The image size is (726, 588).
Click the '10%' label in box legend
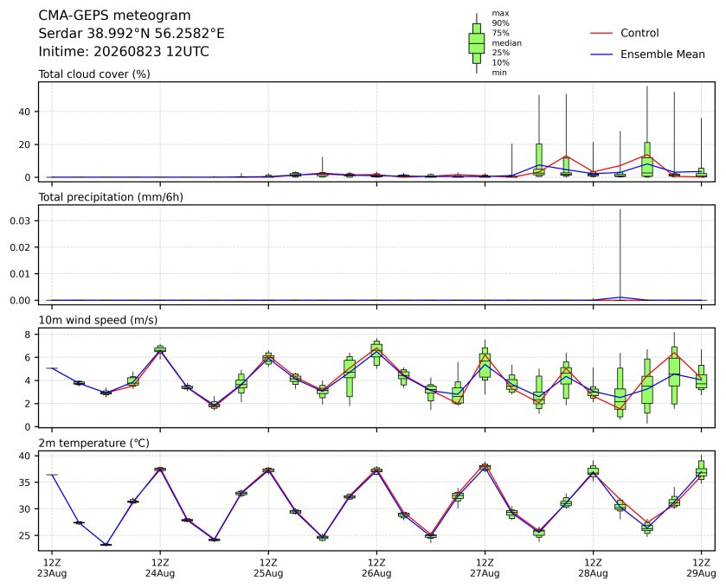pyautogui.click(x=500, y=62)
